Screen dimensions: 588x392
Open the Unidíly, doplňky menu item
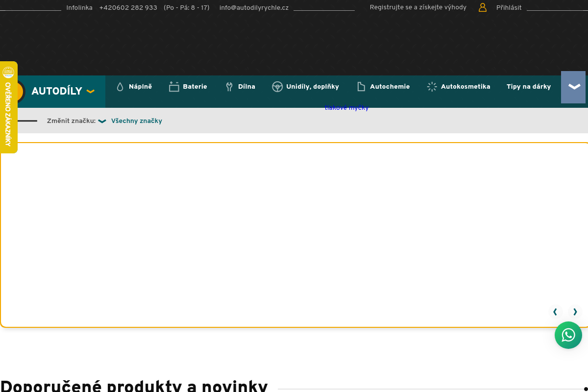(305, 87)
